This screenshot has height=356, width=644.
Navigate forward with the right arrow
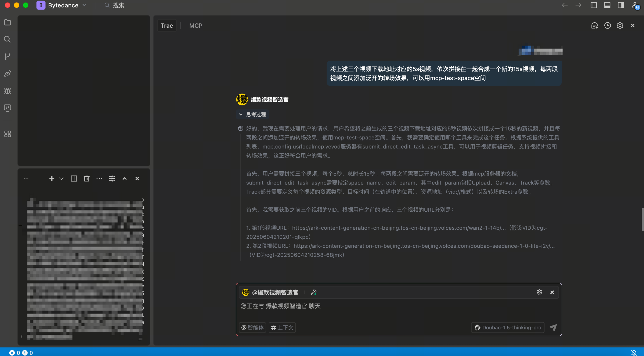[578, 5]
